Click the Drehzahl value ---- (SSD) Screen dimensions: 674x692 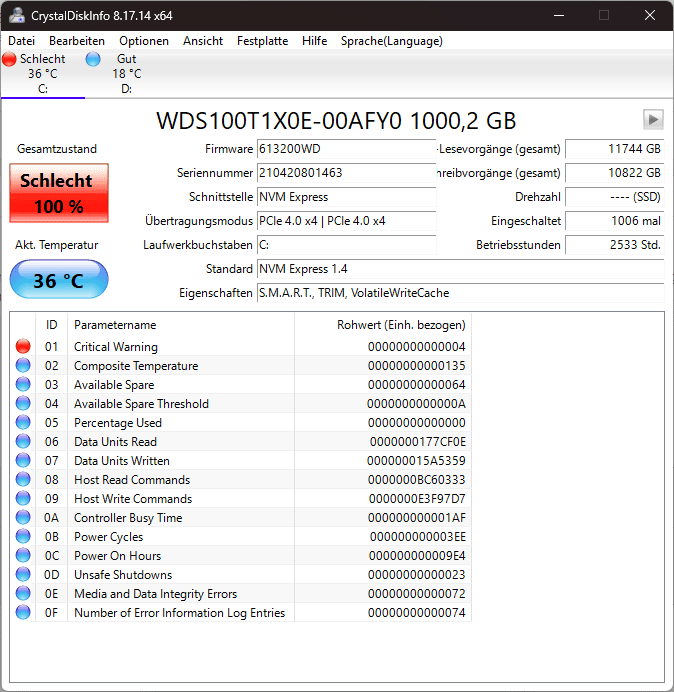(x=614, y=197)
